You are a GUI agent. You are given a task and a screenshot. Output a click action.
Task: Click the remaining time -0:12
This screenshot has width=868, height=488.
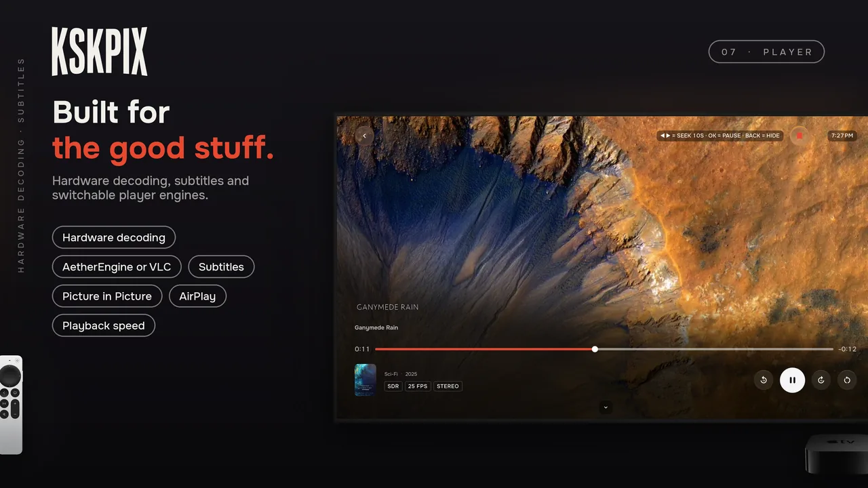coord(848,349)
